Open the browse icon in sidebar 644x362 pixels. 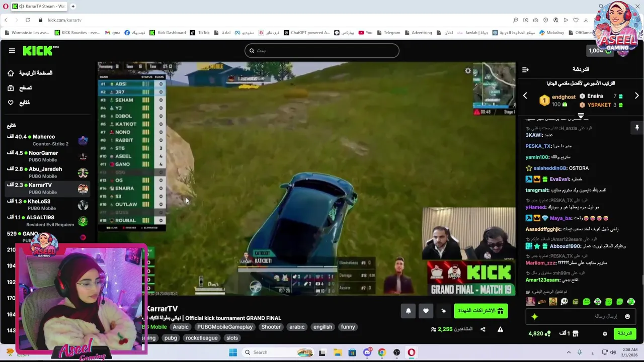pyautogui.click(x=11, y=88)
